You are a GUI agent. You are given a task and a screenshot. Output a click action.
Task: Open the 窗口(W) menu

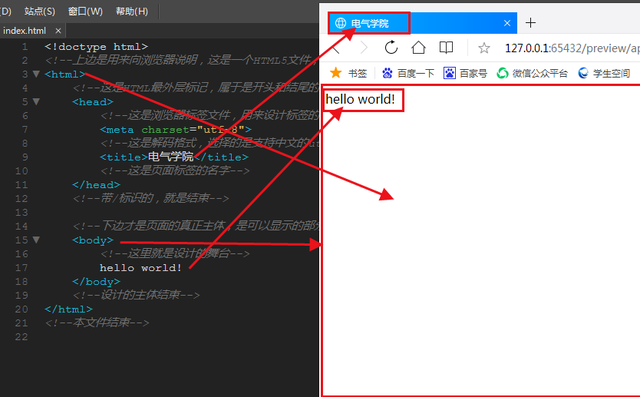(x=85, y=11)
